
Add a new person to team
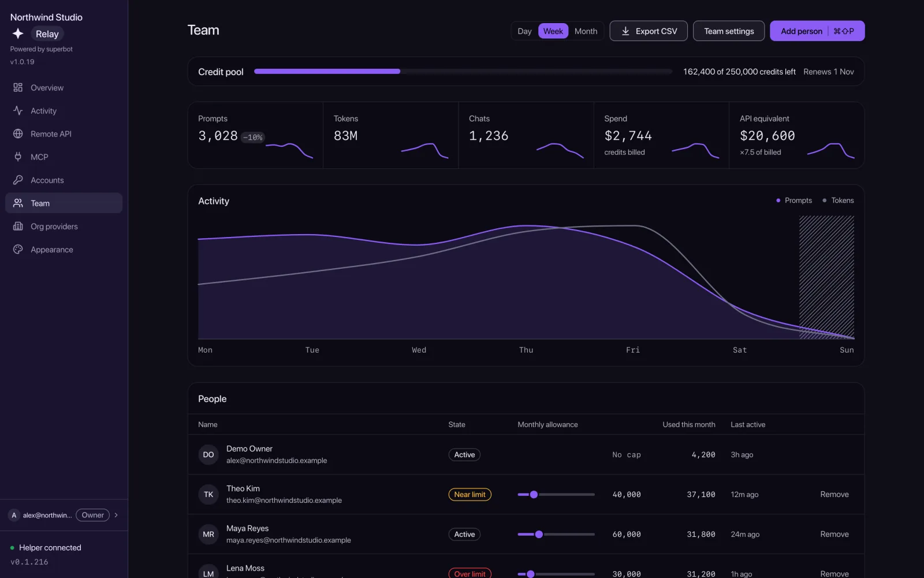tap(817, 31)
